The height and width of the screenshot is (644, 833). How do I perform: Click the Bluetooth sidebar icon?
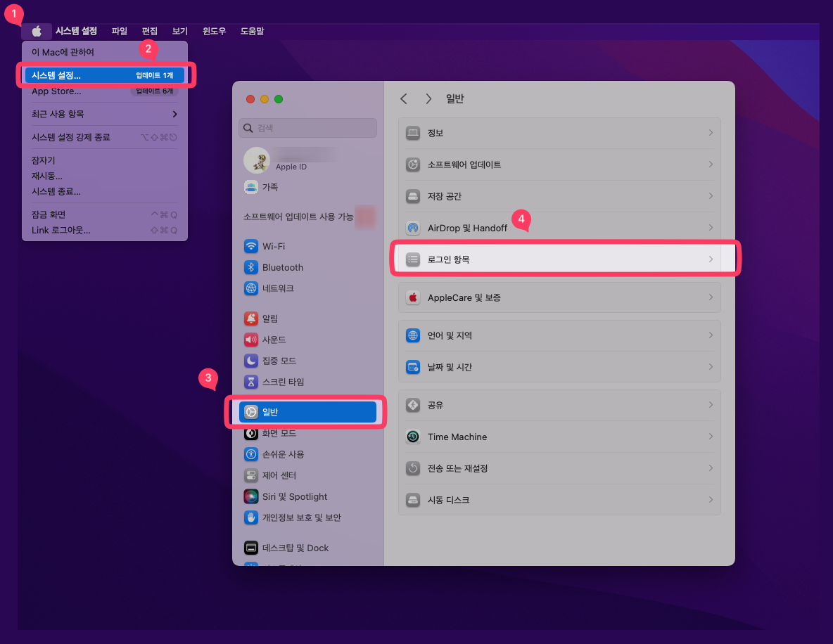[250, 267]
